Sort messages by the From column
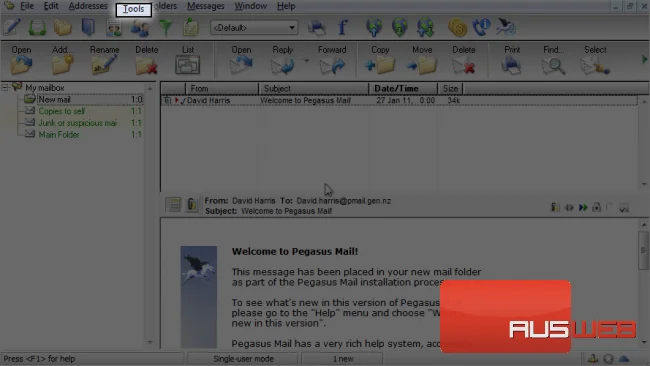Screen dimensions: 650x366 (222, 88)
